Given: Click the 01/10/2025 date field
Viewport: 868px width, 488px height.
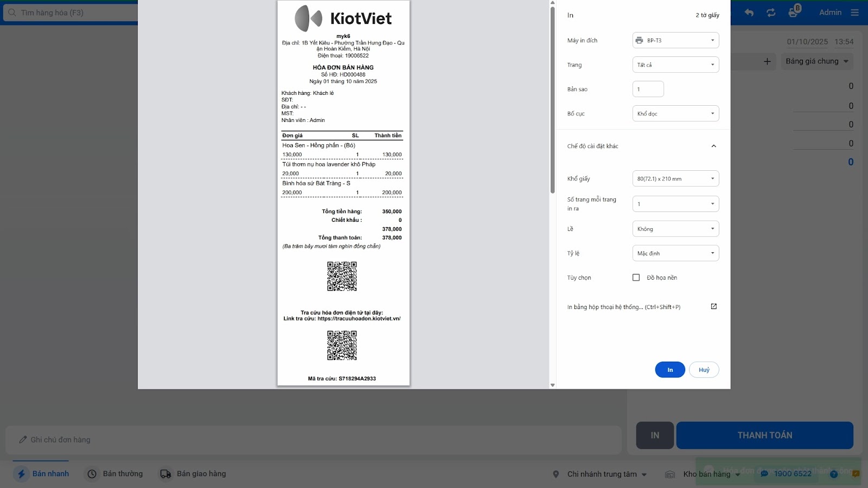Looking at the screenshot, I should click(x=807, y=42).
